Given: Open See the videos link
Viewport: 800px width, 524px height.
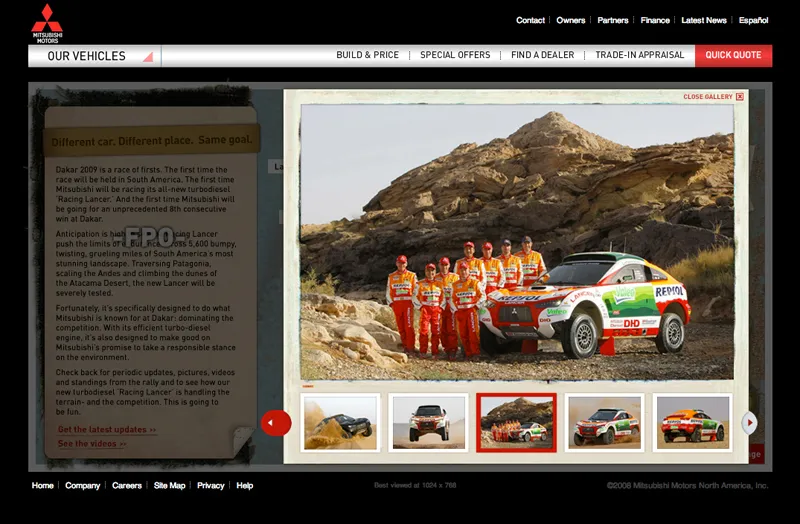Looking at the screenshot, I should 92,444.
